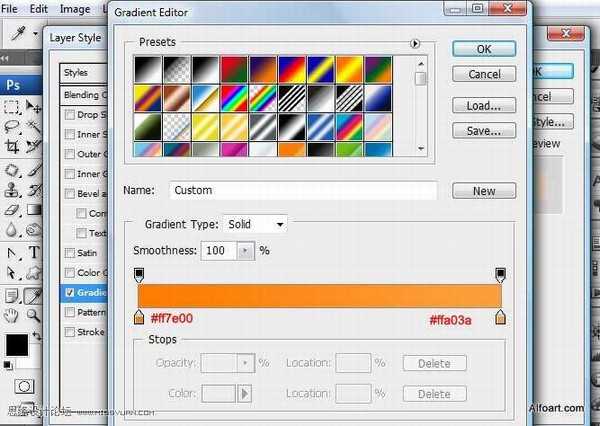Toggle Quick Mask mode

pos(24,386)
